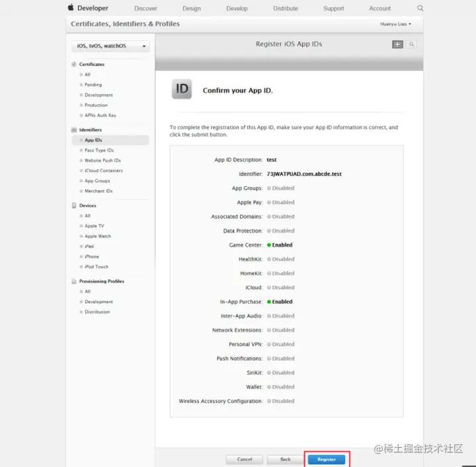This screenshot has width=476, height=467.
Task: Select Merchant IDs
Action: point(99,191)
